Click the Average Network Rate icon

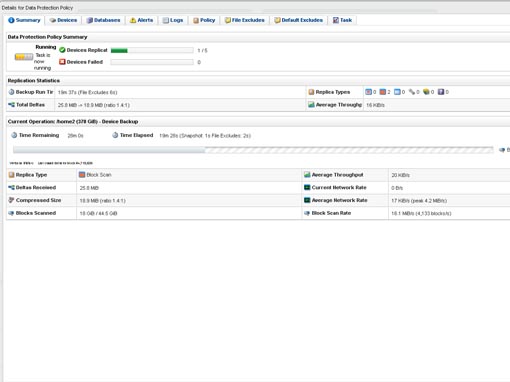307,200
